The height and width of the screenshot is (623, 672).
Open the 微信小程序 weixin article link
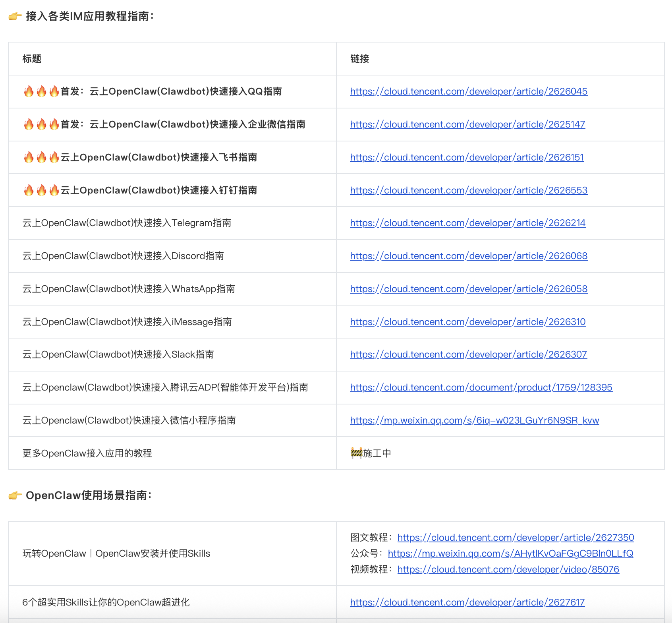pos(474,420)
